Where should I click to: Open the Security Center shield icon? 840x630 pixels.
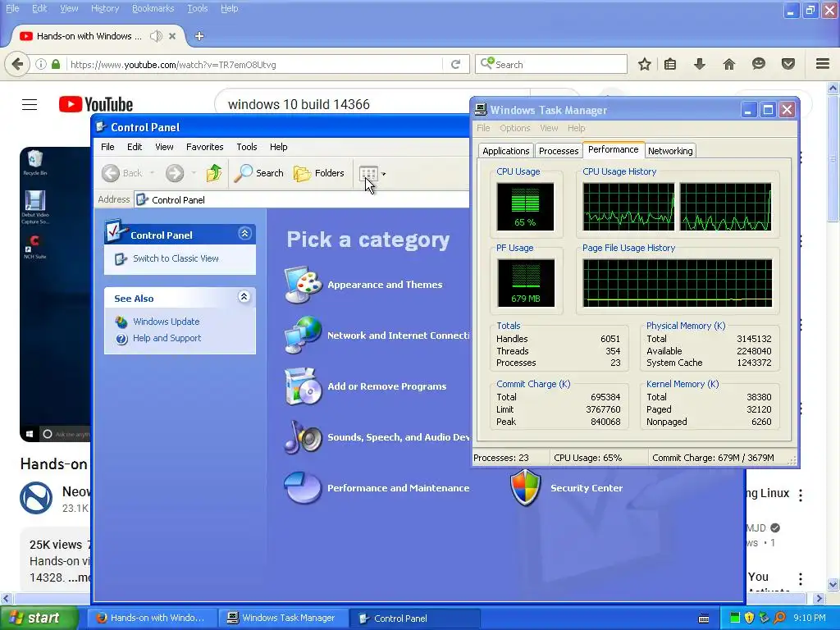(x=526, y=487)
